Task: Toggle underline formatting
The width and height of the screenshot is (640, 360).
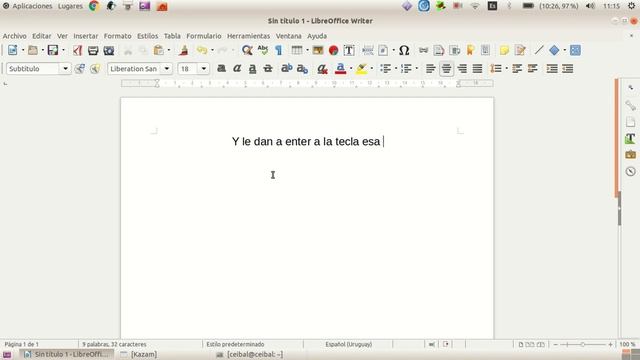Action: 252,69
